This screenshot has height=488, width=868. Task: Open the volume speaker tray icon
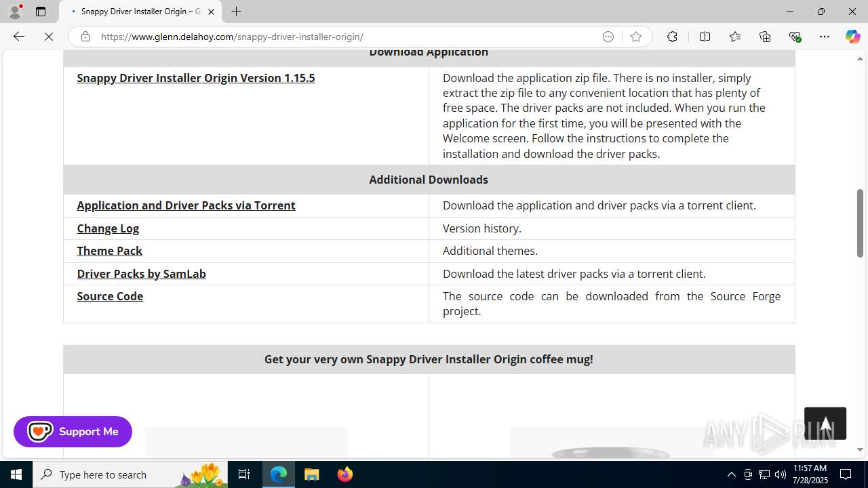(x=781, y=474)
